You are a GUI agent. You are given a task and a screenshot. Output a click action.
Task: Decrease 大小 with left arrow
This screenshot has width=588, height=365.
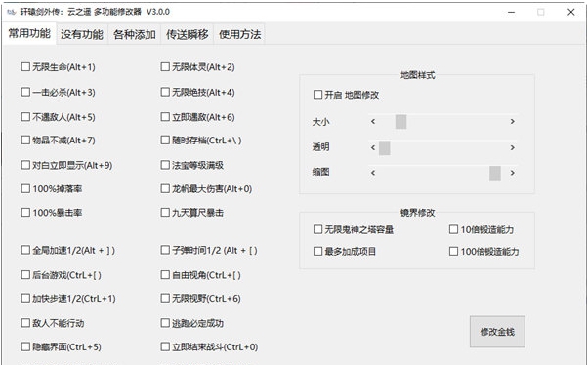[x=373, y=121]
